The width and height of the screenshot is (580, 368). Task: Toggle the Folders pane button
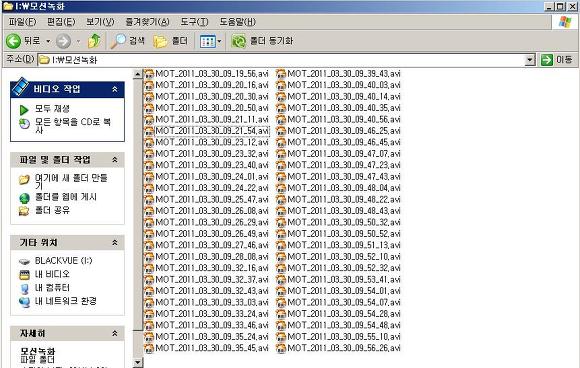[x=171, y=41]
